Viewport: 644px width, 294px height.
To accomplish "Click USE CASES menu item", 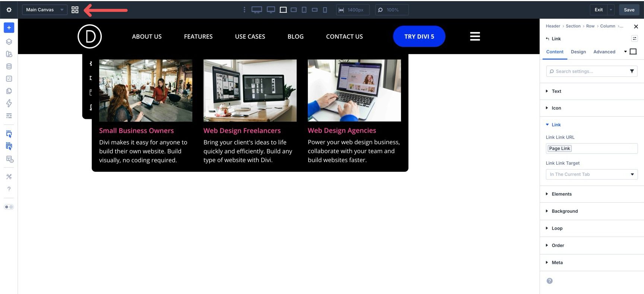I will [250, 37].
